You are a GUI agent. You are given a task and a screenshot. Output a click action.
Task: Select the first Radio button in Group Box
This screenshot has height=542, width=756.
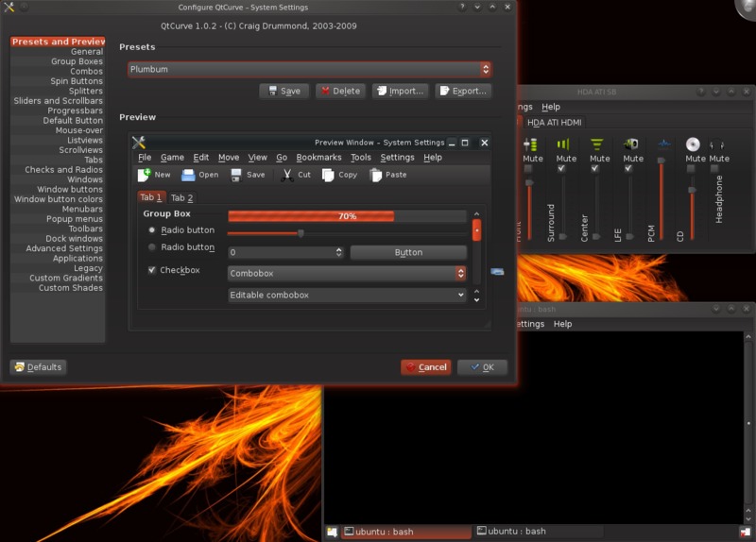pos(152,229)
